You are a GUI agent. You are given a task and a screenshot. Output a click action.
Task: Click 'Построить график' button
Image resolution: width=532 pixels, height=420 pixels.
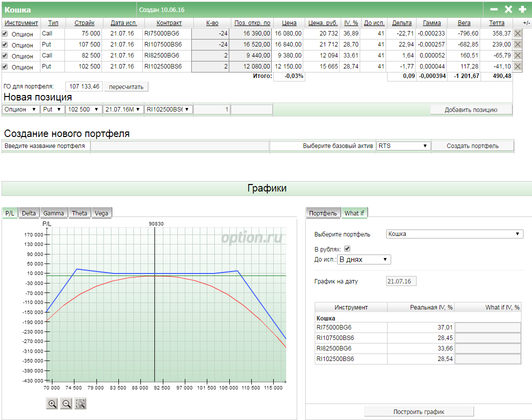[419, 411]
